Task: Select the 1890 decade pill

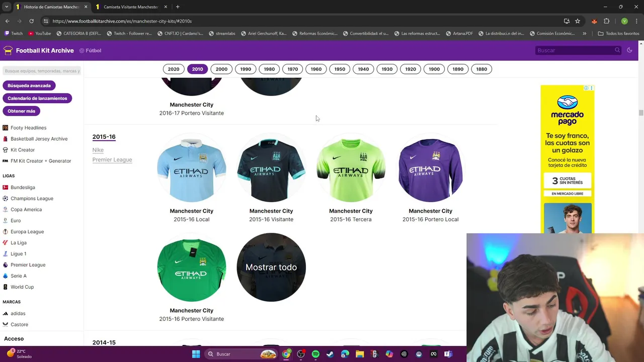Action: [458, 69]
